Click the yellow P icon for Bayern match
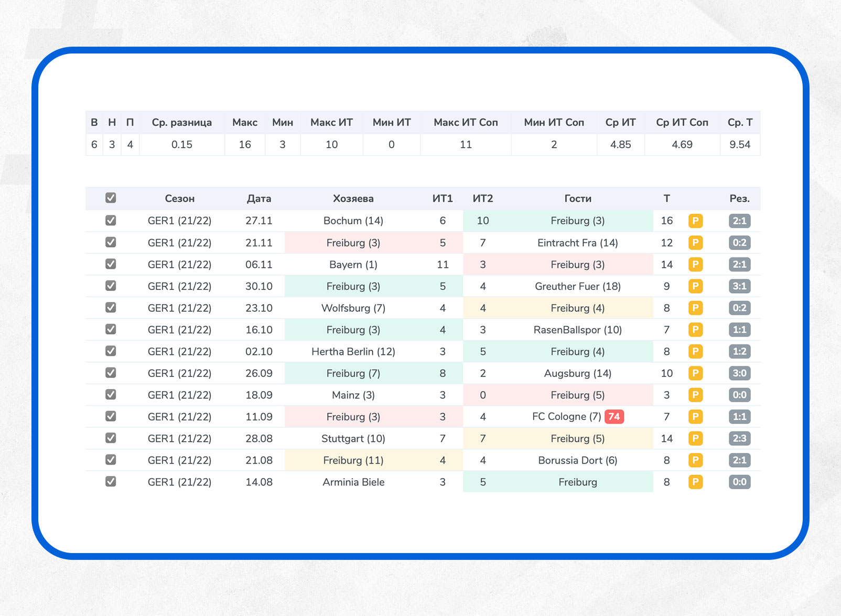Viewport: 841px width, 616px height. pos(695,264)
